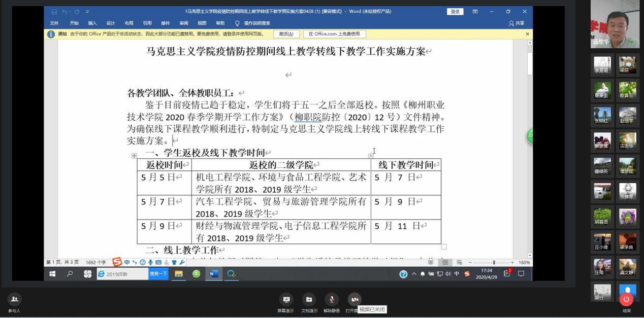Click the 激活(A) button
The width and height of the screenshot is (644, 318).
pos(286,34)
